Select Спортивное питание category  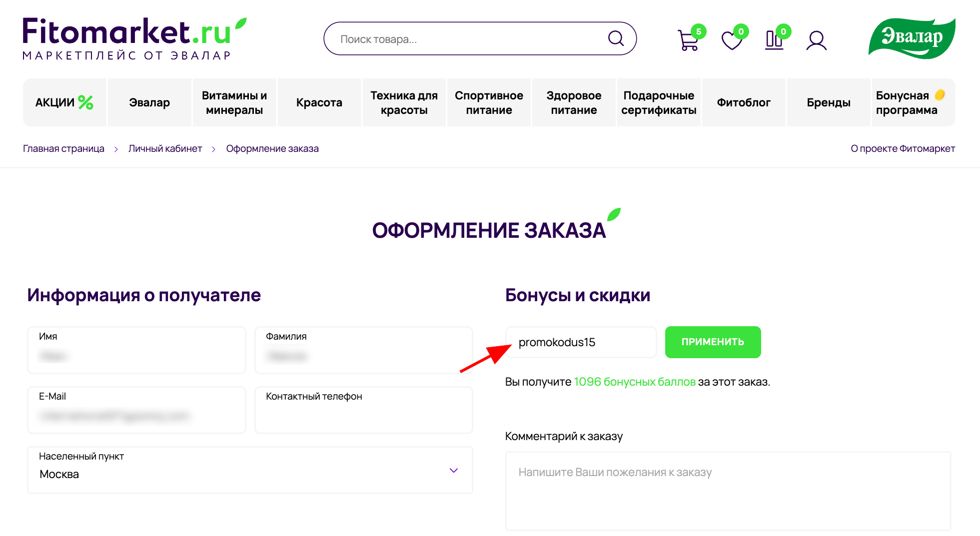(x=489, y=102)
